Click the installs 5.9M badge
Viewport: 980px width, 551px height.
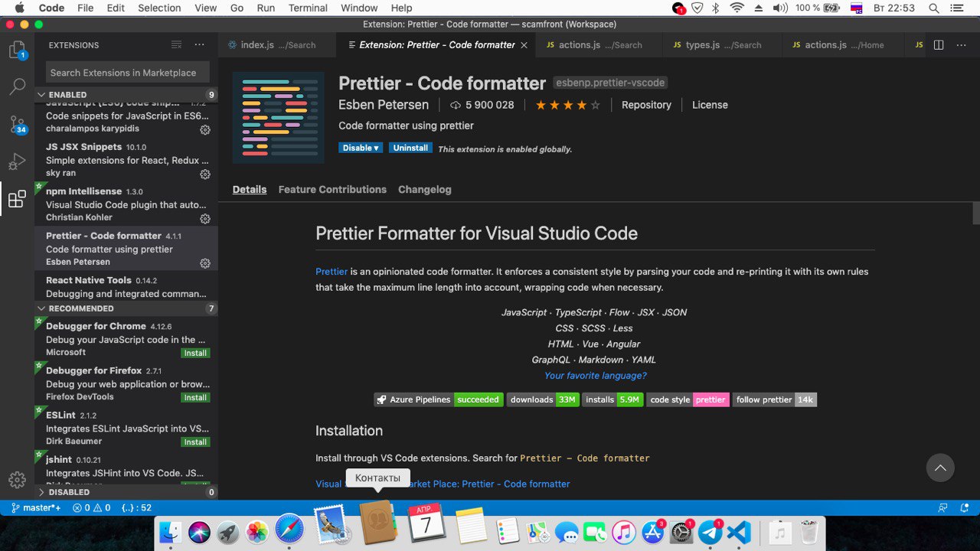click(x=613, y=399)
